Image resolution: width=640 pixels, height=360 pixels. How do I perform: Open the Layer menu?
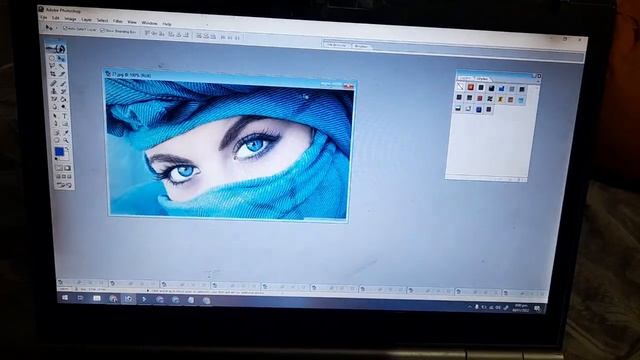click(87, 19)
